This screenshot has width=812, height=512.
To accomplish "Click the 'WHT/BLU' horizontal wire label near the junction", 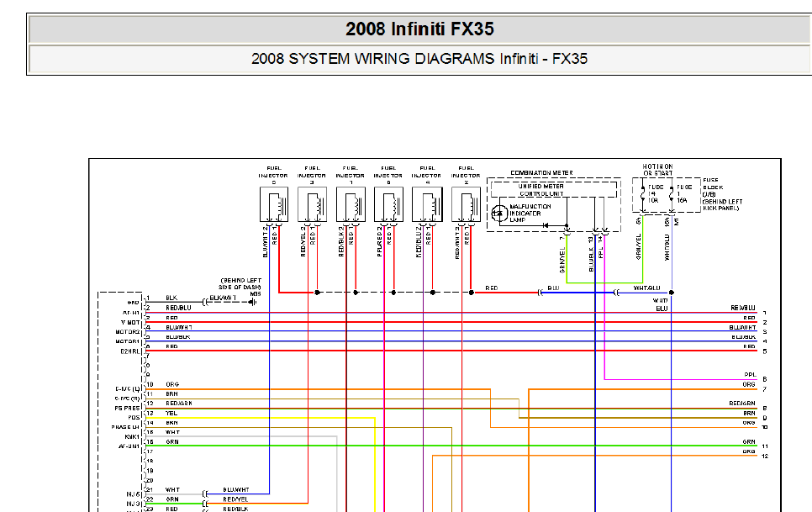I will coord(647,288).
